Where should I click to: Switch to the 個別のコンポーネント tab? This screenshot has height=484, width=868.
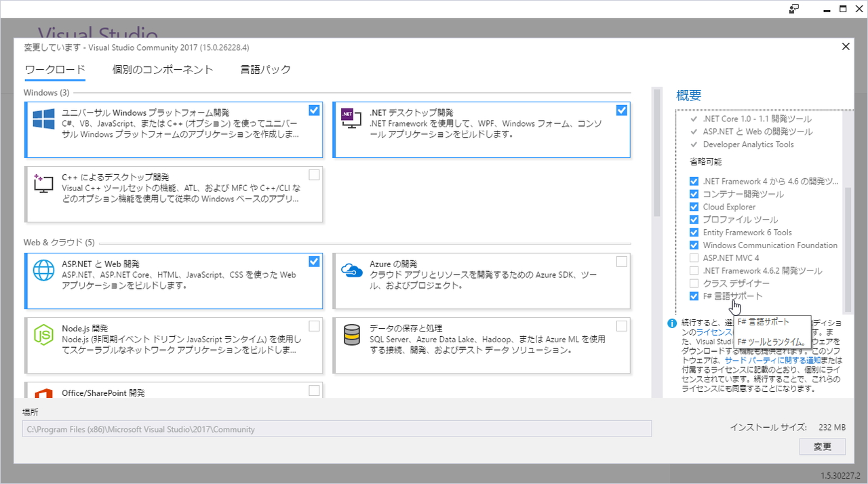(163, 69)
